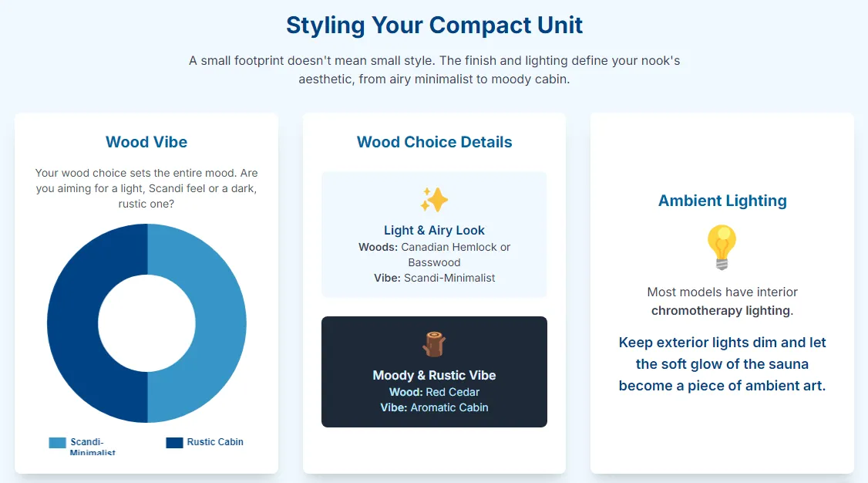
Task: Click the Aromatic Cabin vibe text
Action: [x=449, y=407]
